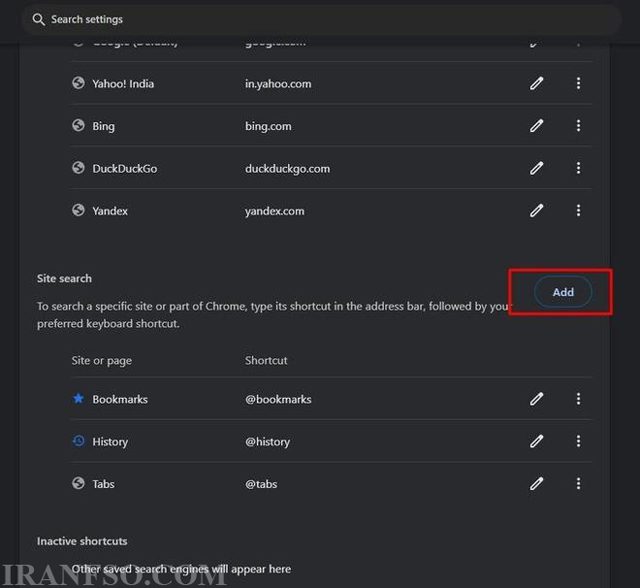Click the Shortcut column header
640x588 pixels.
(266, 361)
